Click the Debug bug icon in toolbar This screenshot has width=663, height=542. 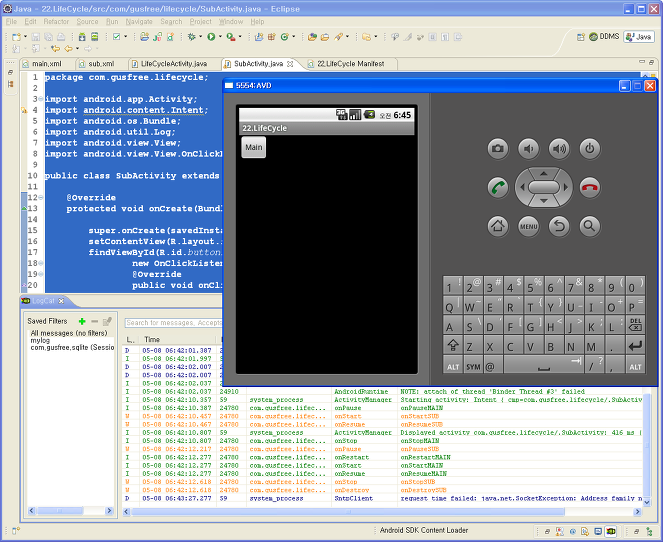(x=192, y=37)
